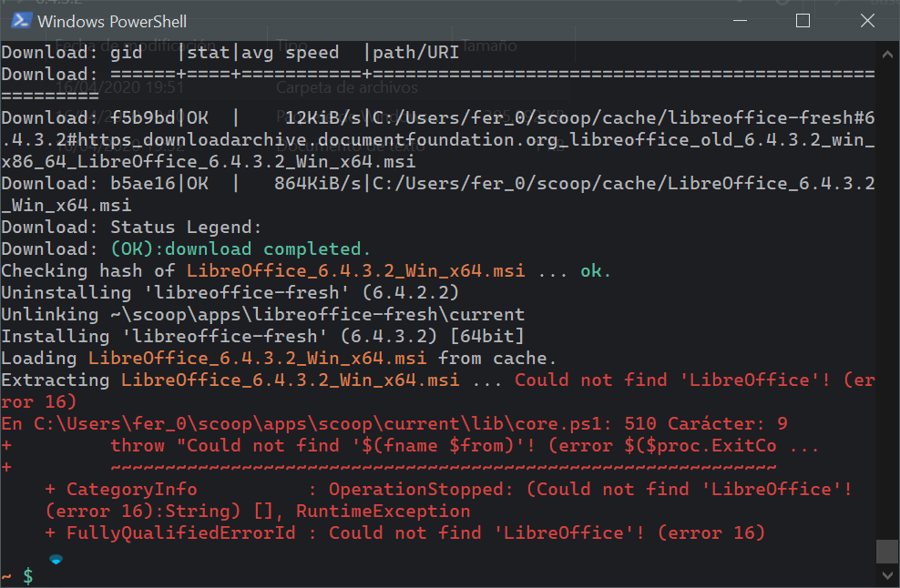Click 'Checking hash of' line's 'ok.' text

coord(596,270)
